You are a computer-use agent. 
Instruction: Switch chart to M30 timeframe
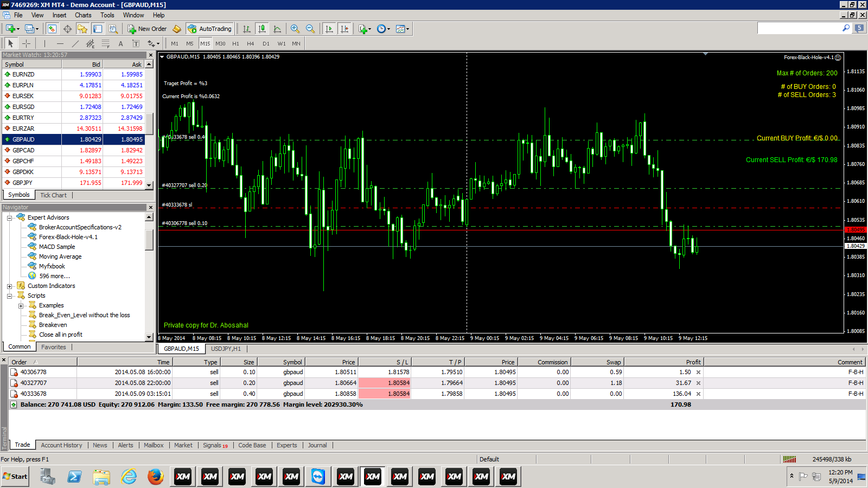220,43
